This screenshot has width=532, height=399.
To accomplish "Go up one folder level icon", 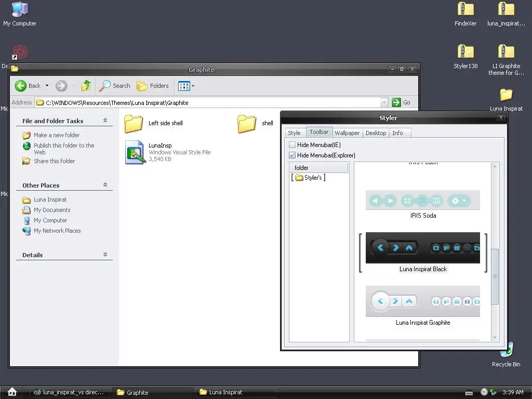I will coord(86,86).
